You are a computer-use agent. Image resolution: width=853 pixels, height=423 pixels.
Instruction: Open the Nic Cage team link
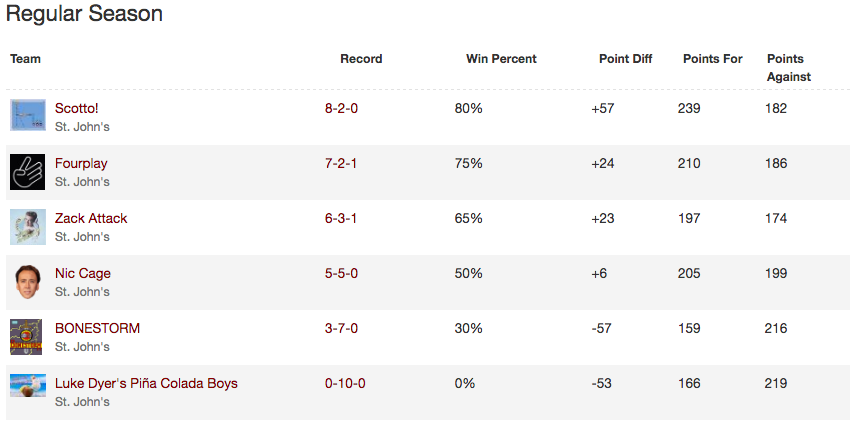click(83, 273)
